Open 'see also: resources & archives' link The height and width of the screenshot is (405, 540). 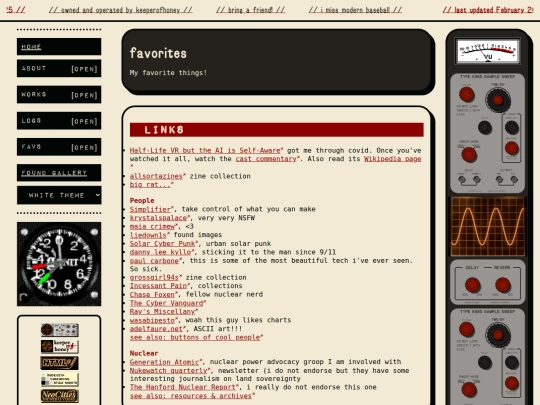coord(192,396)
